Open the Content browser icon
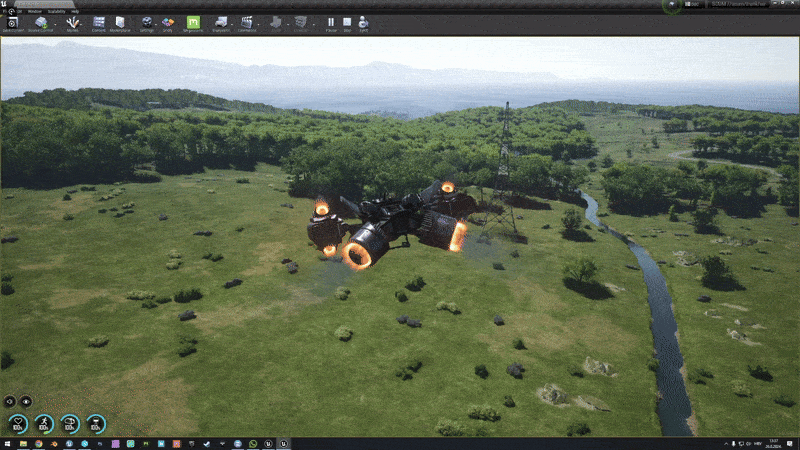The image size is (800, 450). pyautogui.click(x=99, y=22)
